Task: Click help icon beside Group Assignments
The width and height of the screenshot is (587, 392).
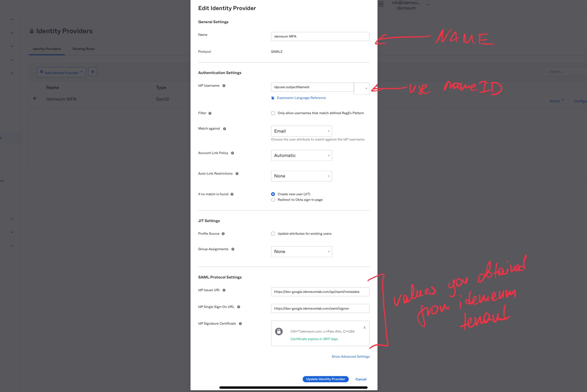Action: coord(233,249)
